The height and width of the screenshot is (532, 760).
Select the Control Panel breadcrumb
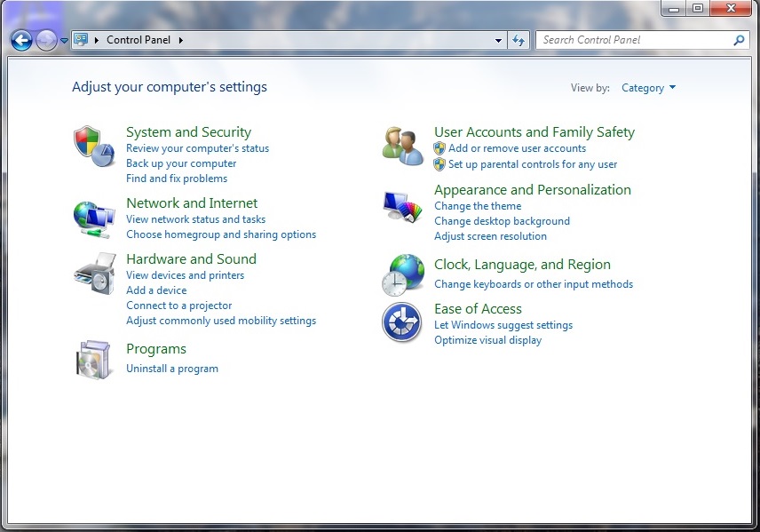(139, 40)
